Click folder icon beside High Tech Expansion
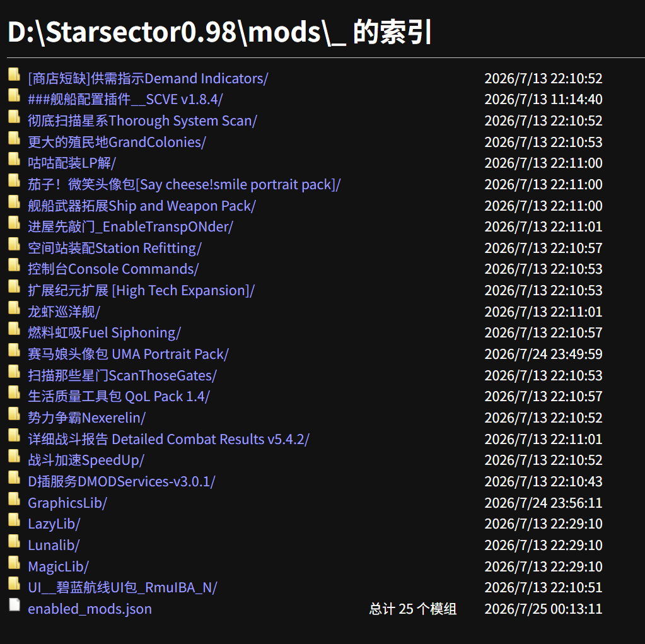This screenshot has height=644, width=645. coord(15,287)
